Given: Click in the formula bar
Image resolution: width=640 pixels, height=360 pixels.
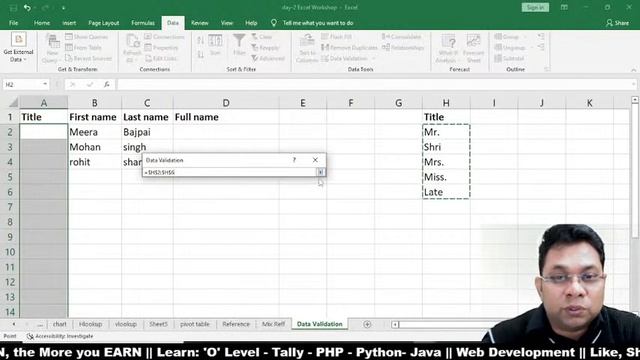Looking at the screenshot, I should (x=375, y=84).
